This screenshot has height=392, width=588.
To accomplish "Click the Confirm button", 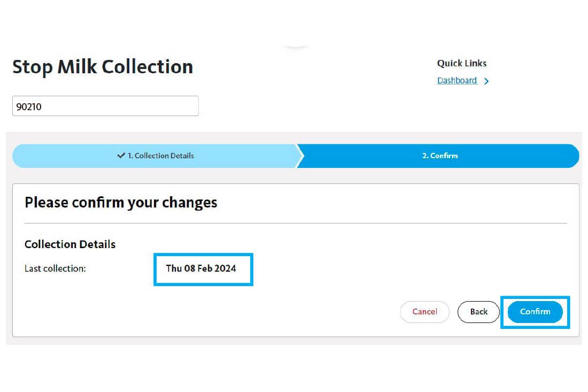I will tap(535, 312).
